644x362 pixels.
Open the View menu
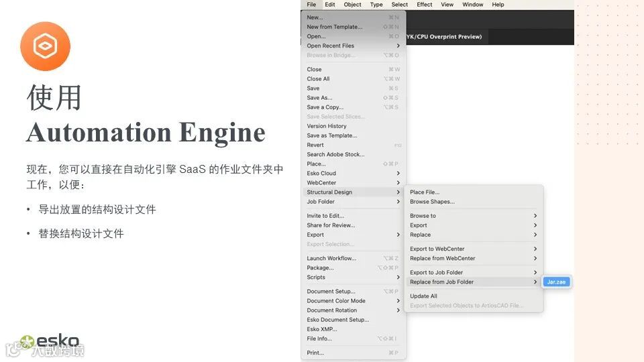[447, 5]
